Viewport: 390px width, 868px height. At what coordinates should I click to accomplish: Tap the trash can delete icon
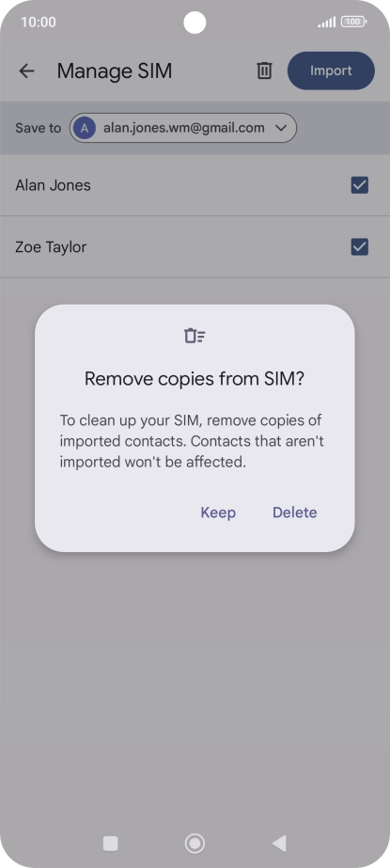point(264,71)
